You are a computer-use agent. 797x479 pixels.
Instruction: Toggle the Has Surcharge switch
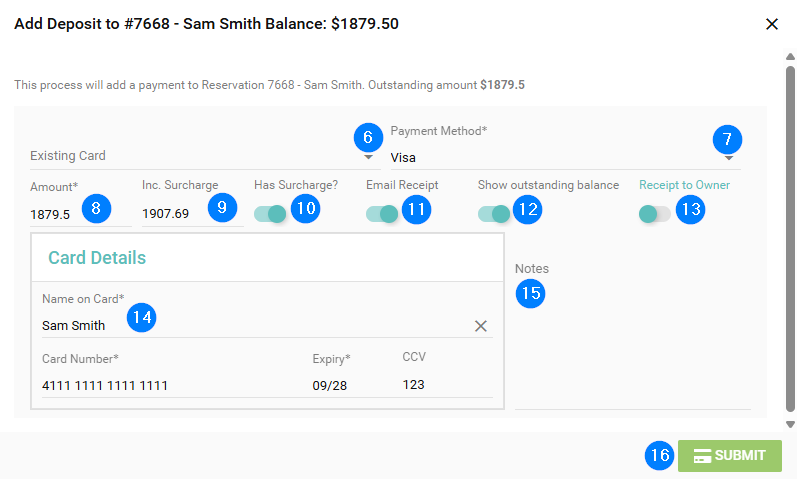[269, 214]
